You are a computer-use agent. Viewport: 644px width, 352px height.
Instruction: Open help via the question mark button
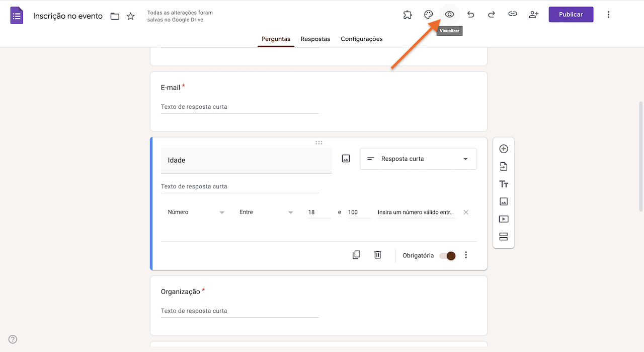coord(13,339)
